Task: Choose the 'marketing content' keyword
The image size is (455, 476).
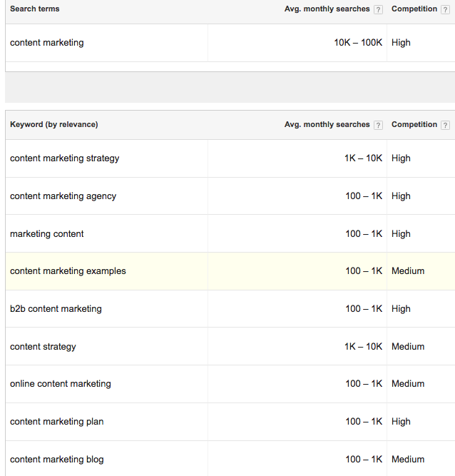Action: (47, 234)
